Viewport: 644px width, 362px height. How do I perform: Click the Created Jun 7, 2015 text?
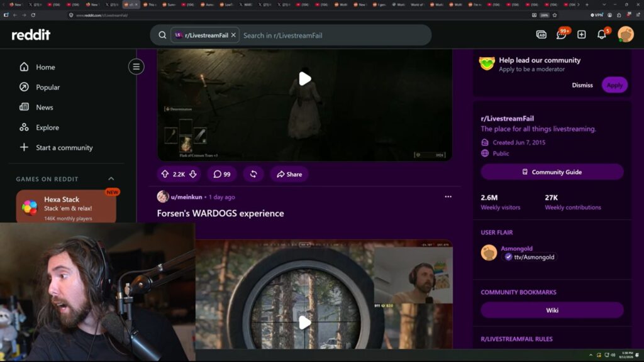pyautogui.click(x=519, y=143)
